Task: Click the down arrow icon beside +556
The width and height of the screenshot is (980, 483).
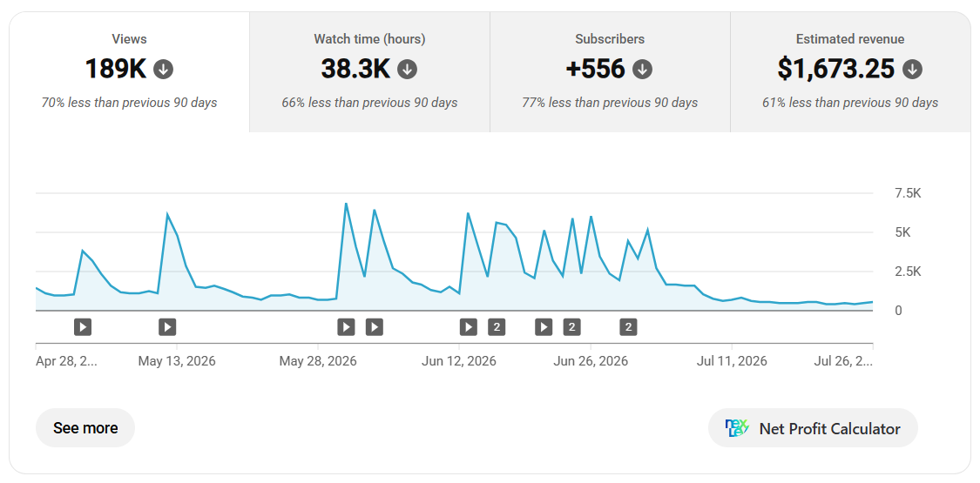Action: (x=642, y=69)
